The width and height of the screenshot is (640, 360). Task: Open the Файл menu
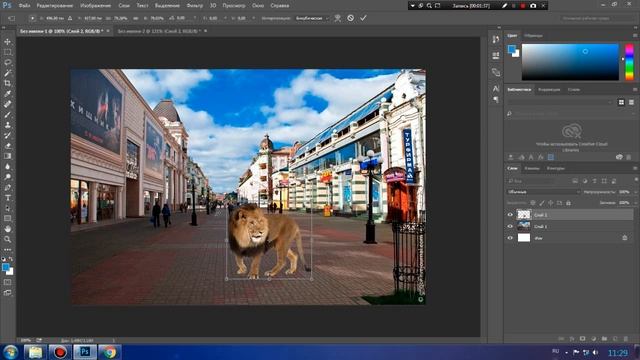[24, 6]
